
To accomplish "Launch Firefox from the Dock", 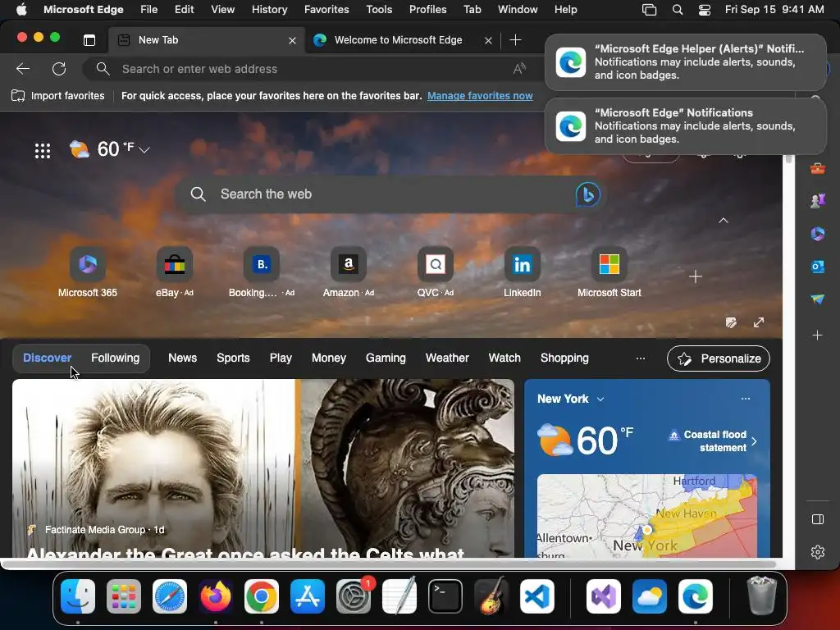I will tap(216, 596).
